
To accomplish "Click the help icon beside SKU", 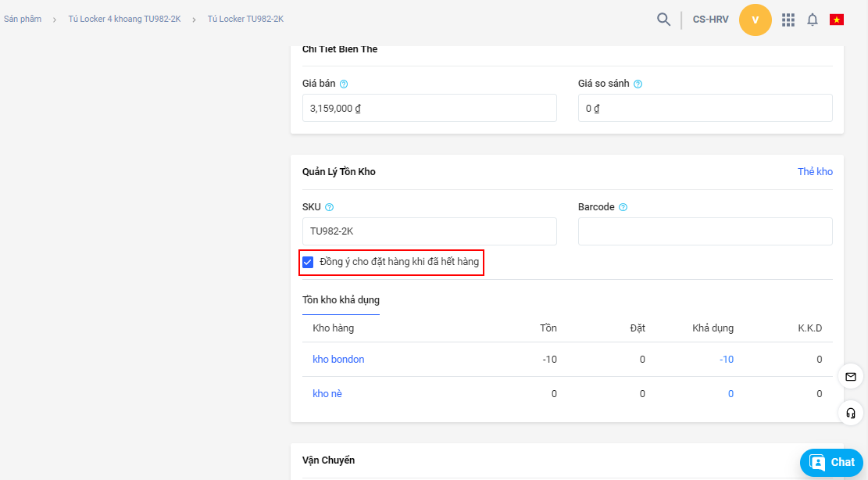I will point(329,207).
